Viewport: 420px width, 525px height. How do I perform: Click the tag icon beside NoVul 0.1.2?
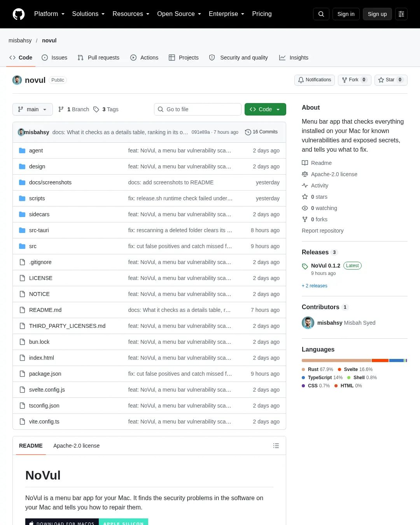point(305,266)
